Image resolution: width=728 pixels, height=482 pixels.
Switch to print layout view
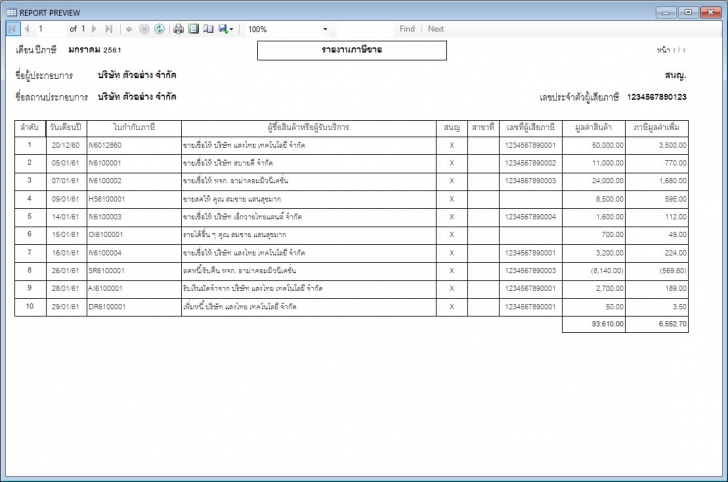194,29
